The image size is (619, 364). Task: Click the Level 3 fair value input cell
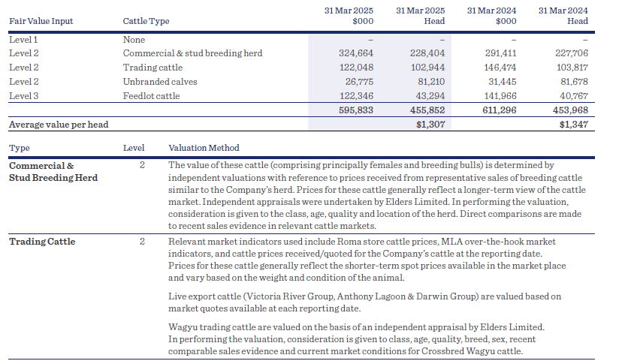tap(24, 96)
